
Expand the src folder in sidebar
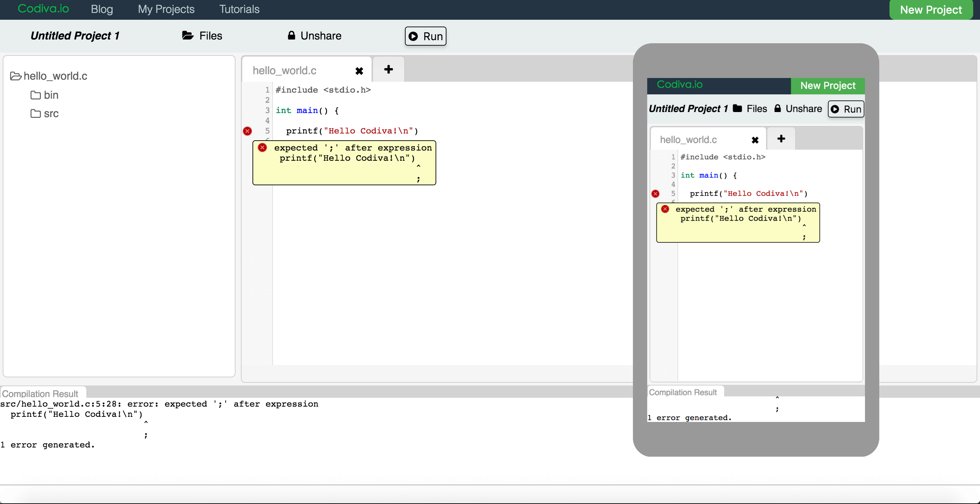coord(52,112)
